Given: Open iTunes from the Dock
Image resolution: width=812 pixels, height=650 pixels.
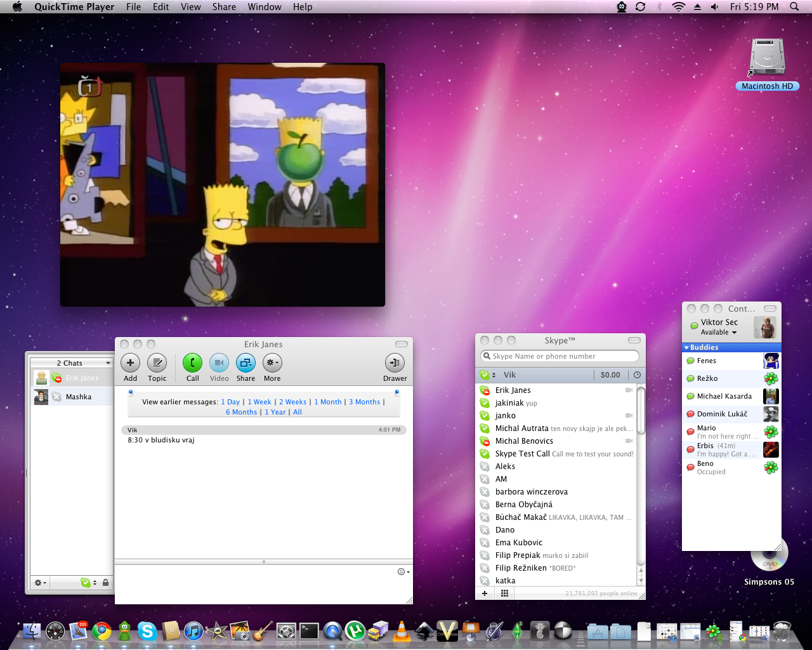Looking at the screenshot, I should pos(193,631).
